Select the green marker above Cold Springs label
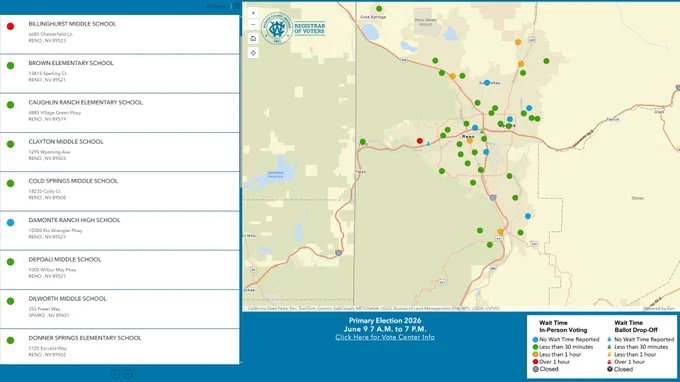 click(379, 9)
